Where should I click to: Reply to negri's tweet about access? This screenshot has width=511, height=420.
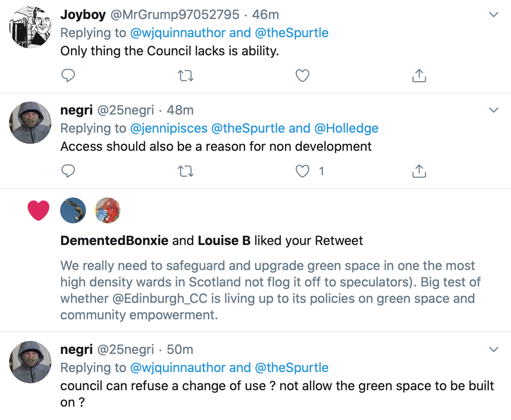click(68, 171)
